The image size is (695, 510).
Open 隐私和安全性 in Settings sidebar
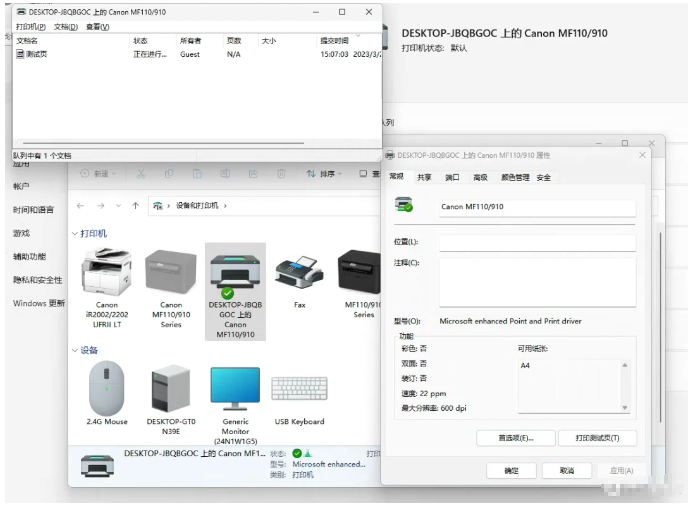click(38, 280)
